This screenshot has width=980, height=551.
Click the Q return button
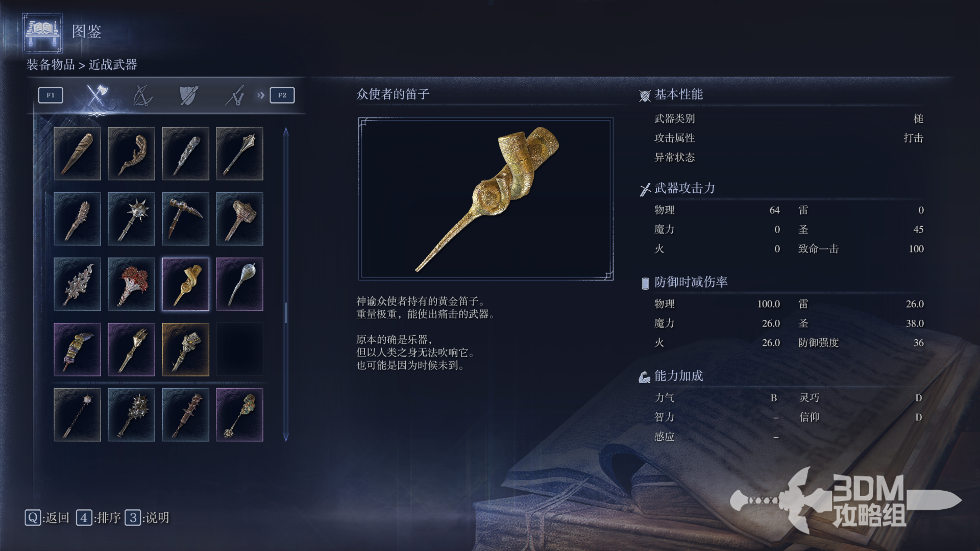47,518
